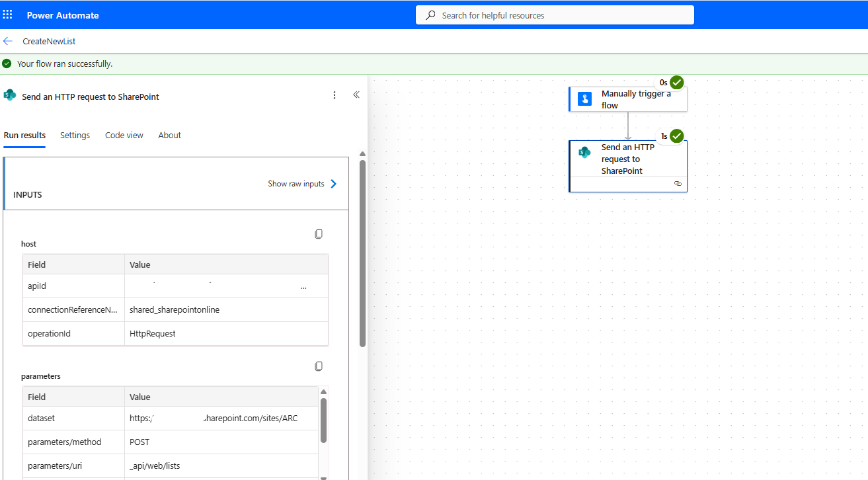Click the back arrow beside CreateNewList
The height and width of the screenshot is (480, 868).
(8, 41)
